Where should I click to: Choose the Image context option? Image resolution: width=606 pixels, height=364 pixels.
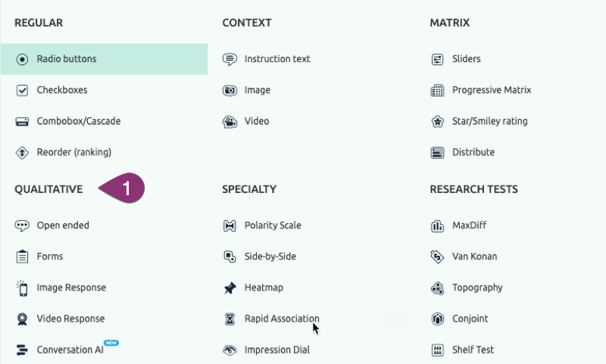[257, 90]
